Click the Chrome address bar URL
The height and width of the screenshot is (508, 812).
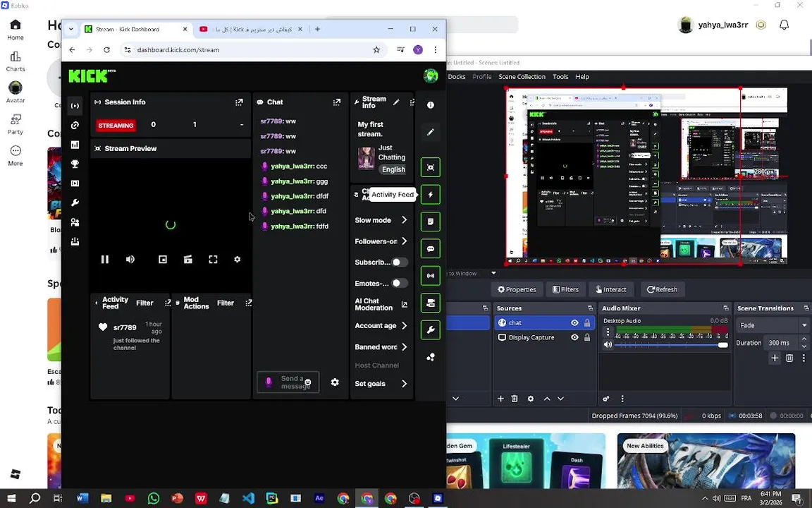click(178, 50)
